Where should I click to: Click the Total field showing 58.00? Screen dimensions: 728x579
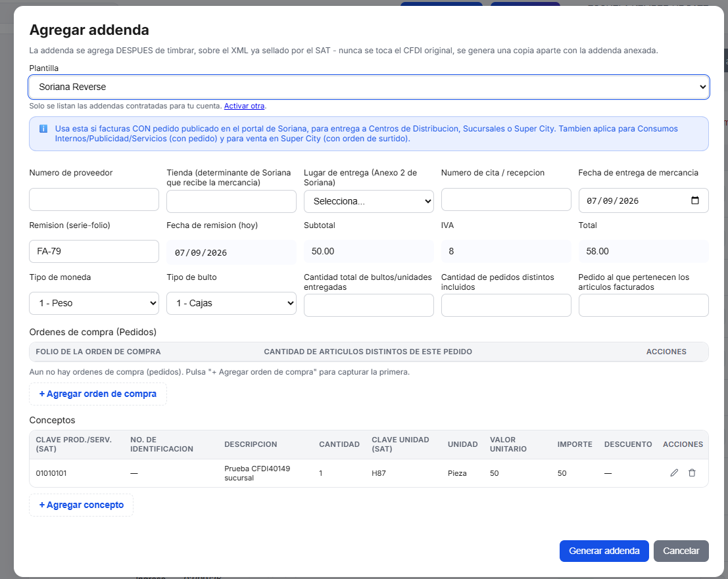[644, 252]
